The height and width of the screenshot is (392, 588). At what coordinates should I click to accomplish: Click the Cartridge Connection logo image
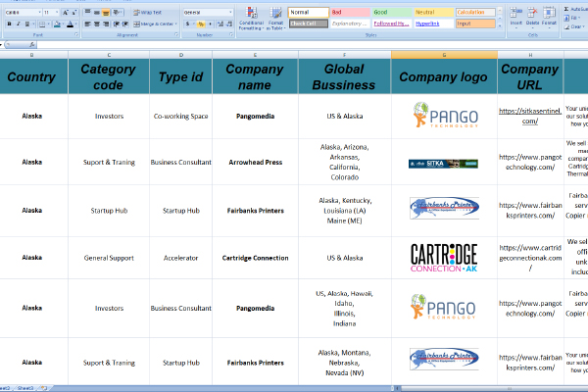444,258
